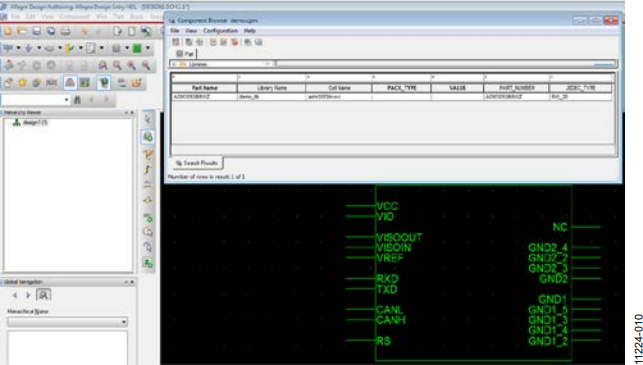
Task: Open the Hierarchical Name dropdown
Action: tap(67, 322)
